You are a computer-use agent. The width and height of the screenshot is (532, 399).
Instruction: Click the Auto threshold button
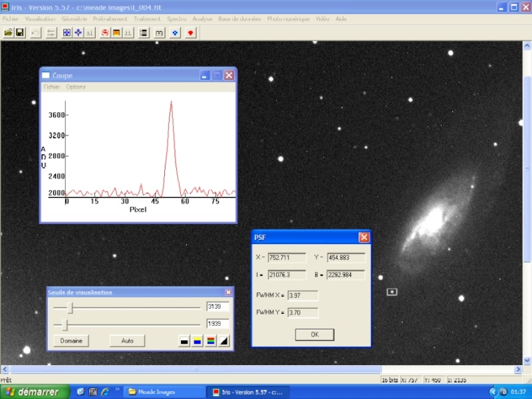click(128, 340)
